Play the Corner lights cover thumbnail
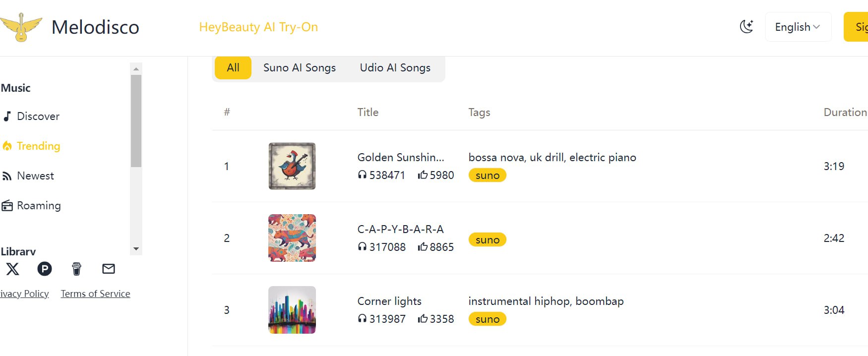868x356 pixels. (292, 310)
